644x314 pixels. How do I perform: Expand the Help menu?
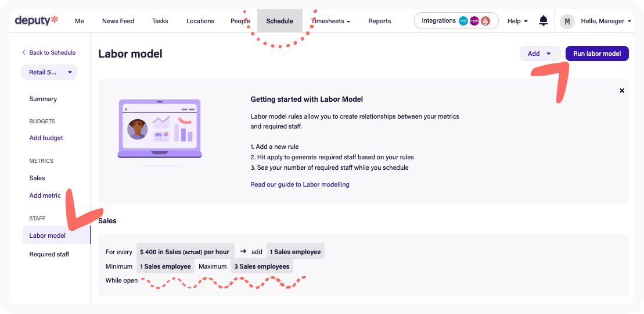(x=517, y=21)
